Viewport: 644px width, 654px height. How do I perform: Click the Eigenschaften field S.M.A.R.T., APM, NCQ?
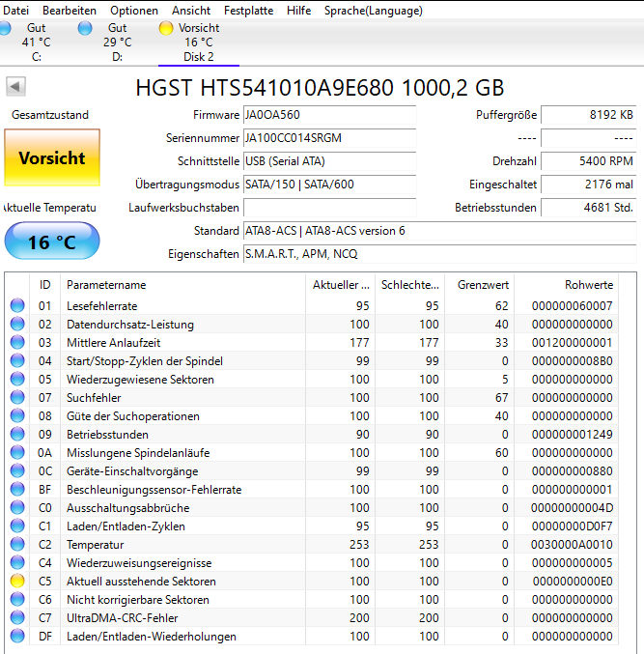coord(439,254)
